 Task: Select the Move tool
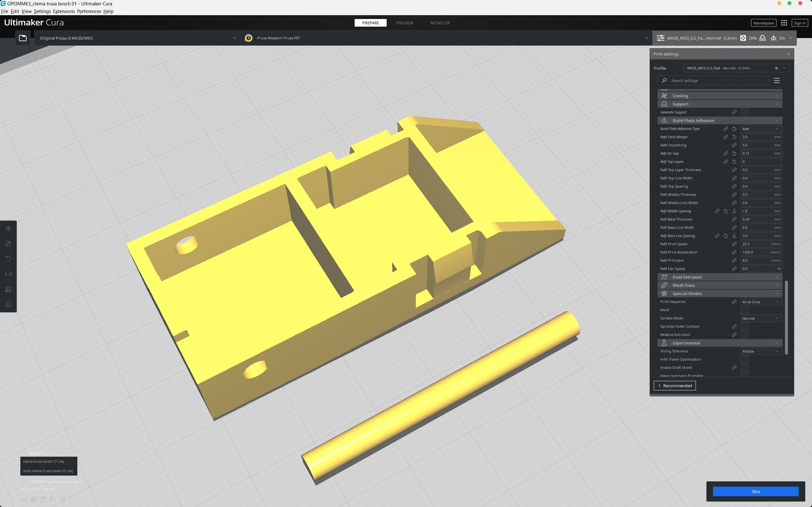[8, 228]
